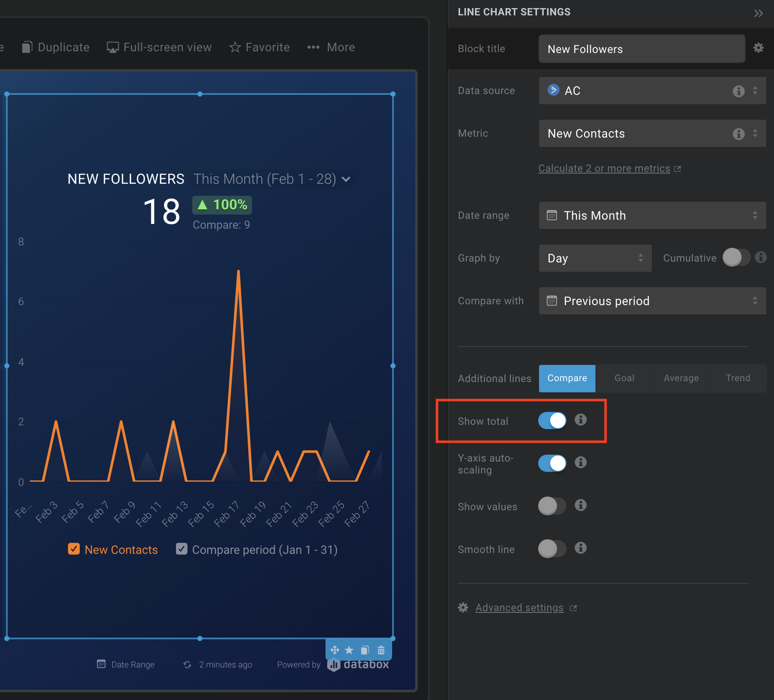Click the Date Range calendar icon
Image resolution: width=774 pixels, height=700 pixels.
[101, 664]
